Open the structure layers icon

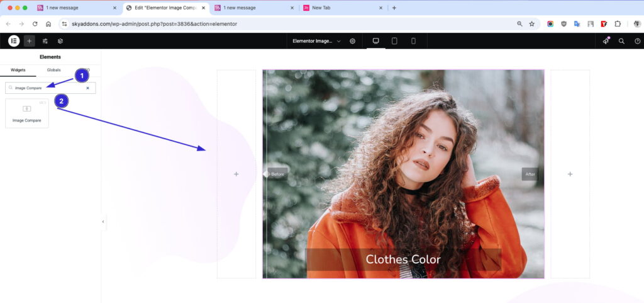(x=60, y=41)
